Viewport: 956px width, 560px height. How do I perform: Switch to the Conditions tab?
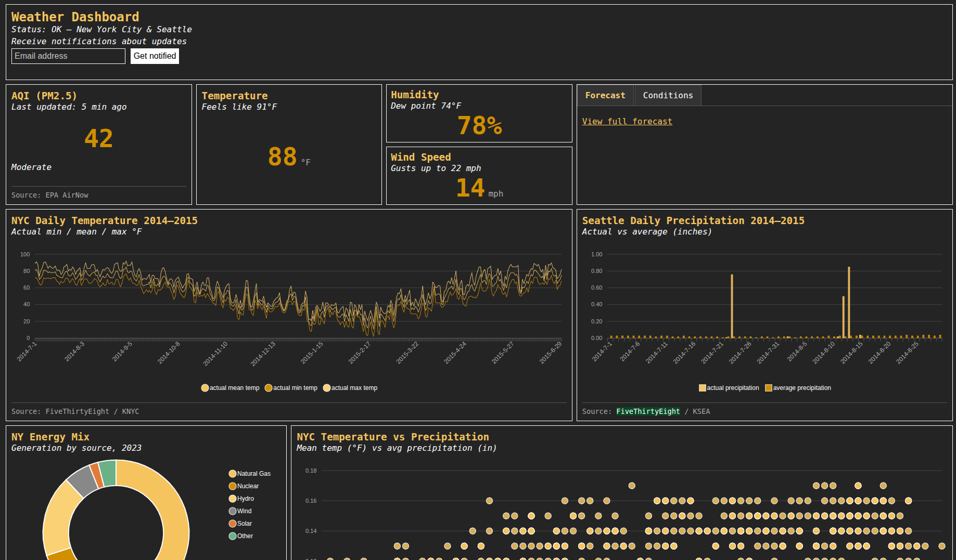(668, 96)
